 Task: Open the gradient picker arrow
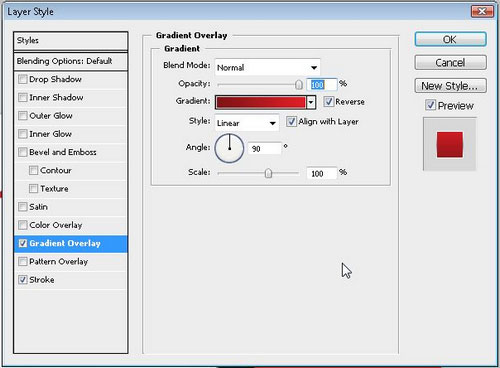(311, 102)
